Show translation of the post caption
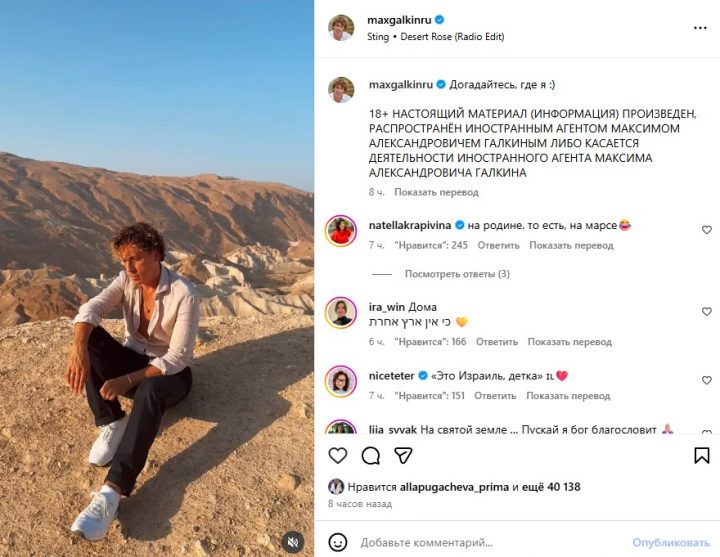This screenshot has height=557, width=720. 436,192
